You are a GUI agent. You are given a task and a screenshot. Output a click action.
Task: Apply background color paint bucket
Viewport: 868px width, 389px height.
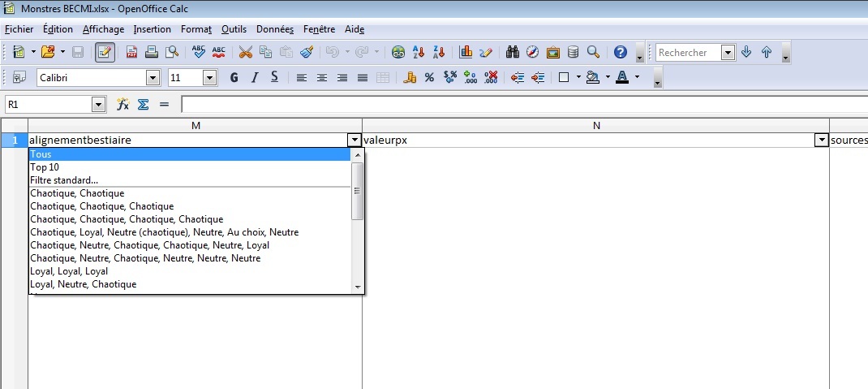(593, 78)
